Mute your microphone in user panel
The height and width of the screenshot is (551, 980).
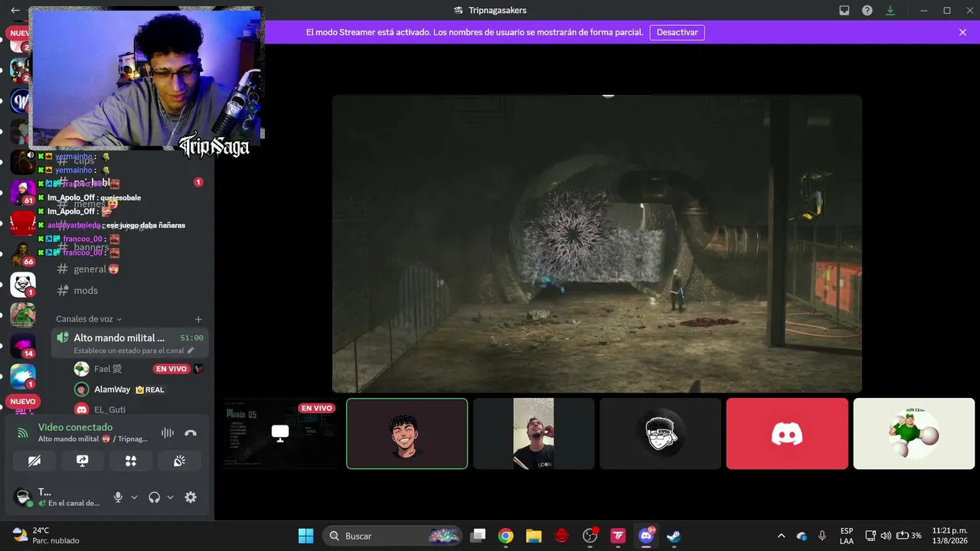click(x=118, y=497)
